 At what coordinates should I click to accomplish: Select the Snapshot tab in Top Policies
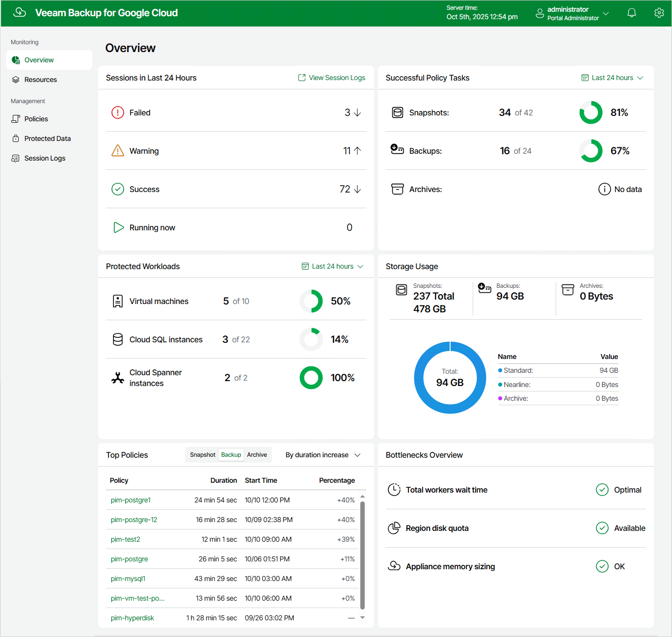(x=202, y=455)
